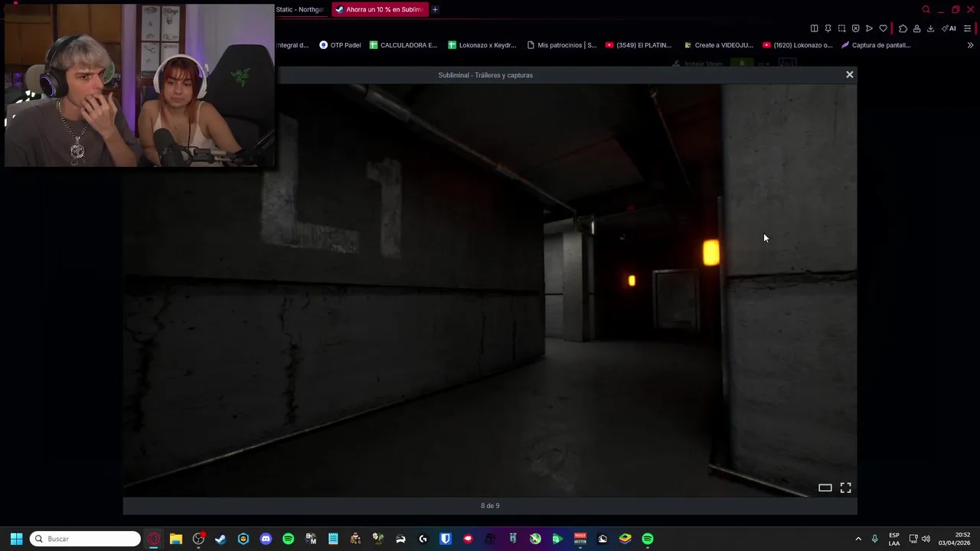Open the Mis patrocinios bookmark

(561, 45)
